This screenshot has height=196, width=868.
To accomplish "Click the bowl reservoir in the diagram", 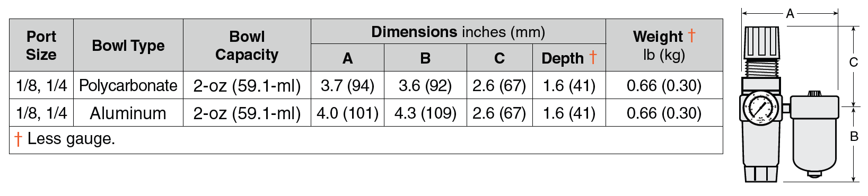I will (x=814, y=135).
